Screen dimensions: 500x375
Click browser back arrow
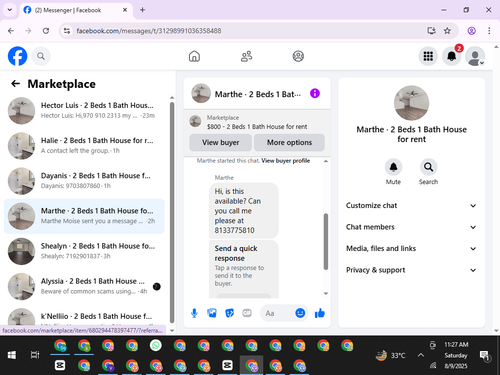(x=11, y=31)
